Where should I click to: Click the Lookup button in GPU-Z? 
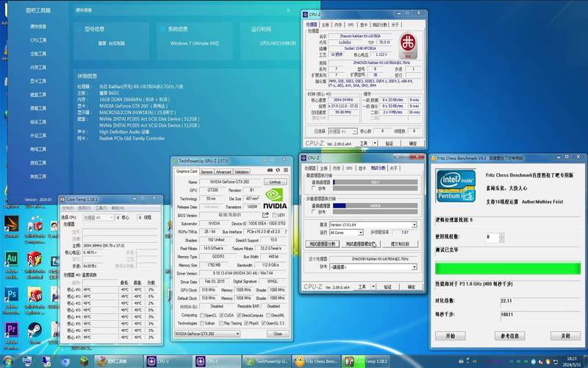275,182
